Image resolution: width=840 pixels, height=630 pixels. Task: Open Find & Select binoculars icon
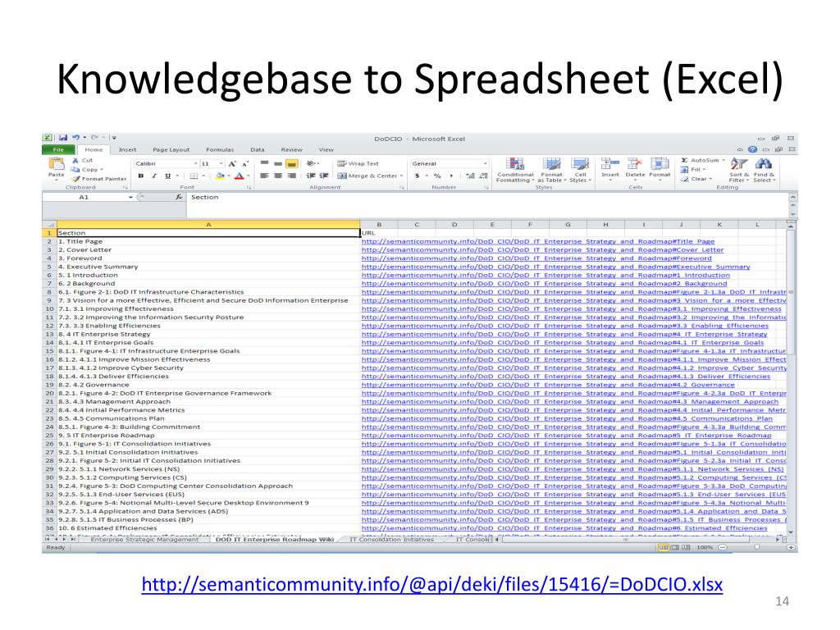[764, 170]
